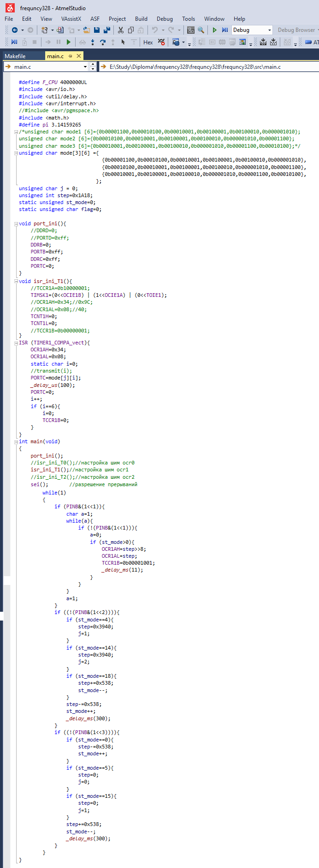Open the ASF menu
This screenshot has width=319, height=868.
coord(95,19)
